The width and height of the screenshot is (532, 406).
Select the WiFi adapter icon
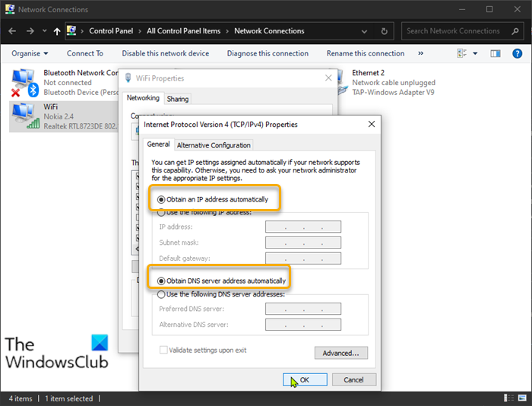click(25, 116)
